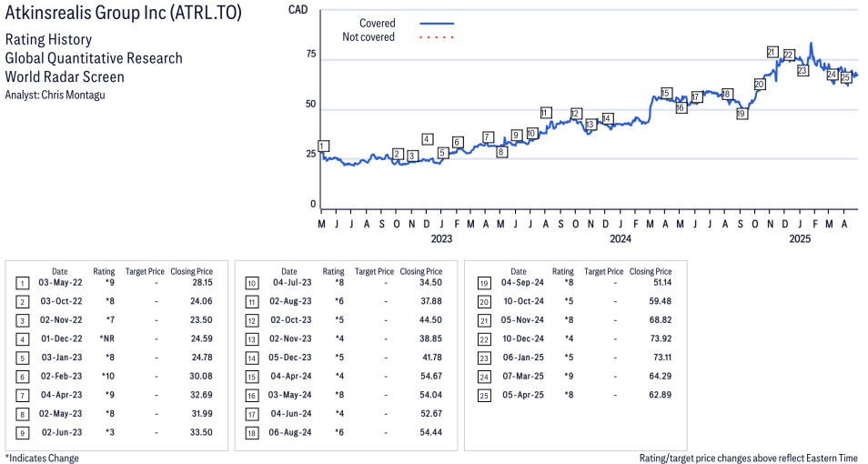The width and height of the screenshot is (868, 464).
Task: Click table row number box 4
Action: click(22, 339)
